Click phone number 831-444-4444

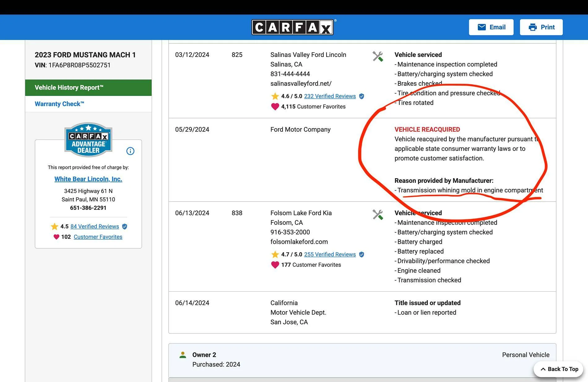pyautogui.click(x=290, y=74)
